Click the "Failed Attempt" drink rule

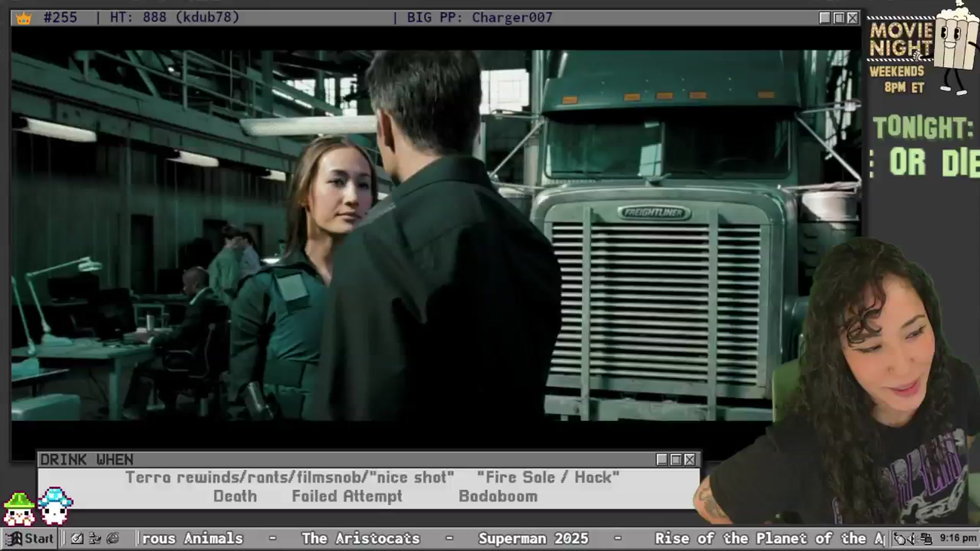click(x=347, y=496)
